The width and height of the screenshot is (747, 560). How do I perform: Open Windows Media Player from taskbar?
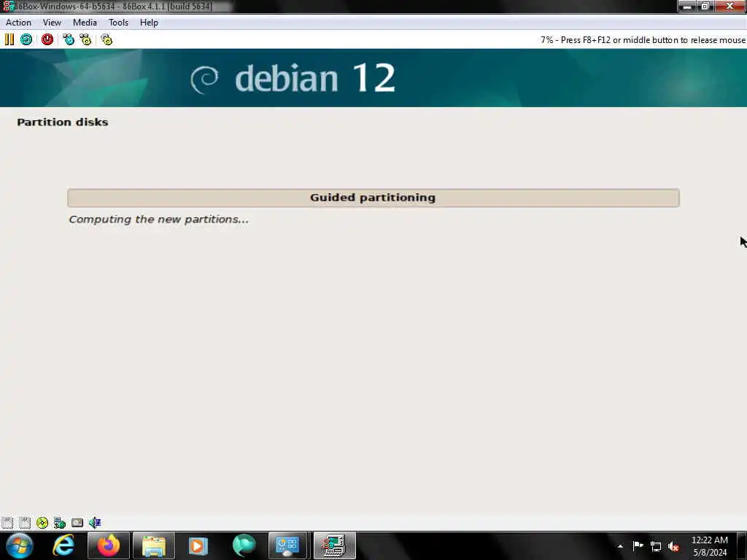[198, 545]
